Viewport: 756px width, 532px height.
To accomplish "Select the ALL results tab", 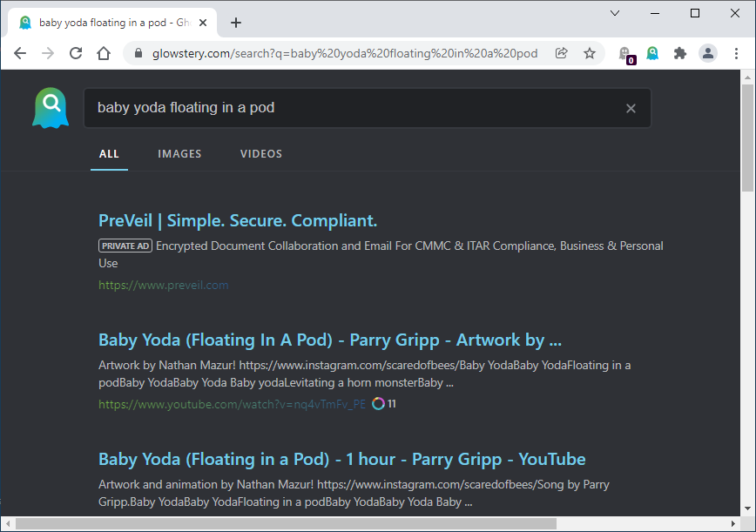I will point(109,154).
